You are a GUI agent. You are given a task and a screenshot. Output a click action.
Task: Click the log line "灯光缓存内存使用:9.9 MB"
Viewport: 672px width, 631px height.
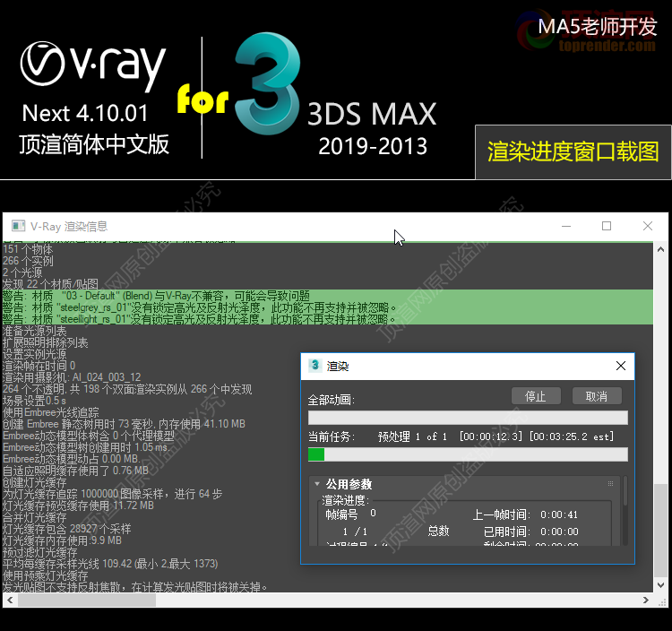[x=62, y=540]
